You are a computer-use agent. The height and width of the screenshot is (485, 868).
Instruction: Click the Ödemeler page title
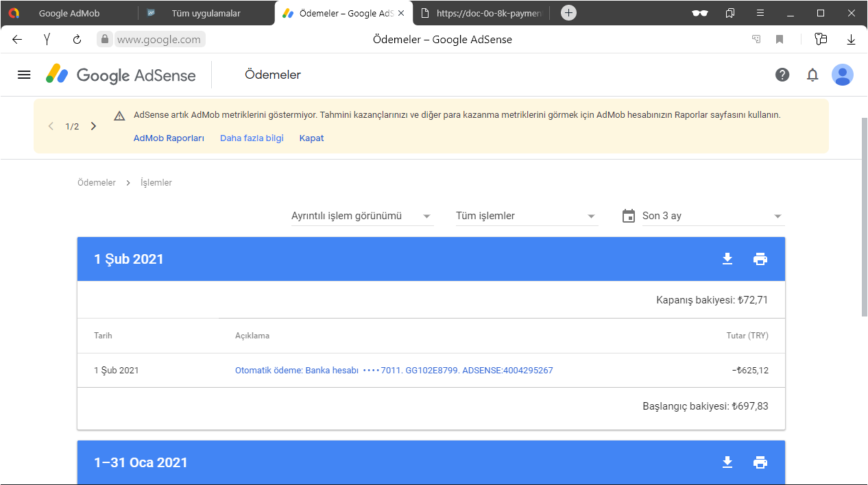273,75
